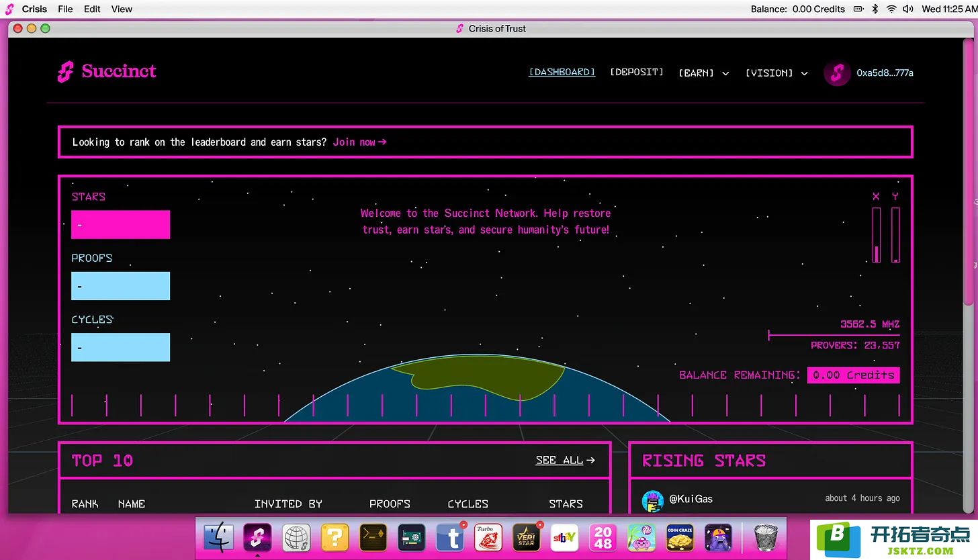Image resolution: width=978 pixels, height=560 pixels.
Task: Expand the EARN dropdown menu
Action: (x=704, y=73)
